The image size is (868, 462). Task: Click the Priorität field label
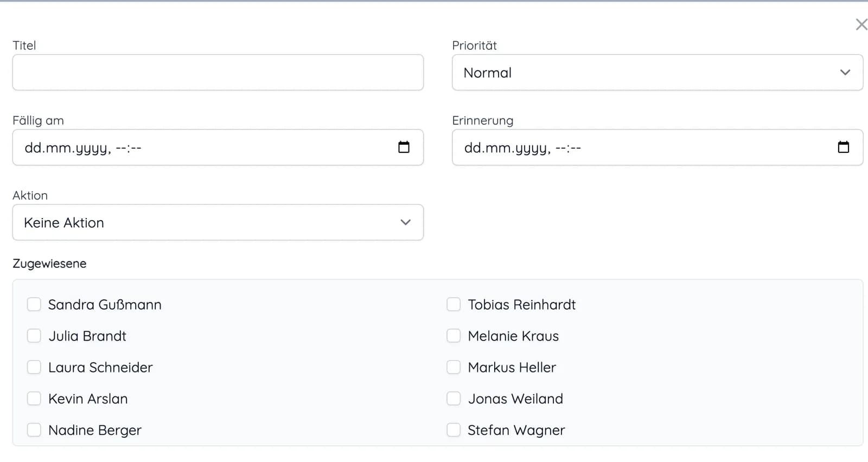pos(475,46)
